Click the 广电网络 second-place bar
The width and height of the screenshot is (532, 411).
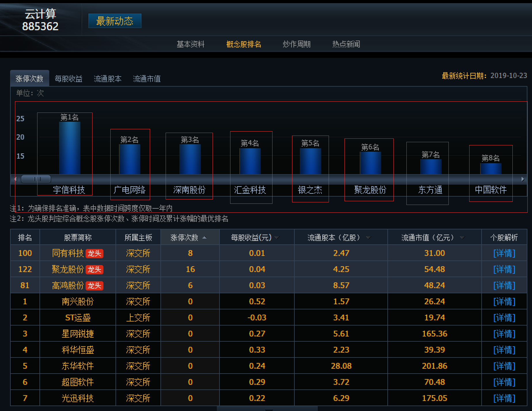tap(130, 159)
